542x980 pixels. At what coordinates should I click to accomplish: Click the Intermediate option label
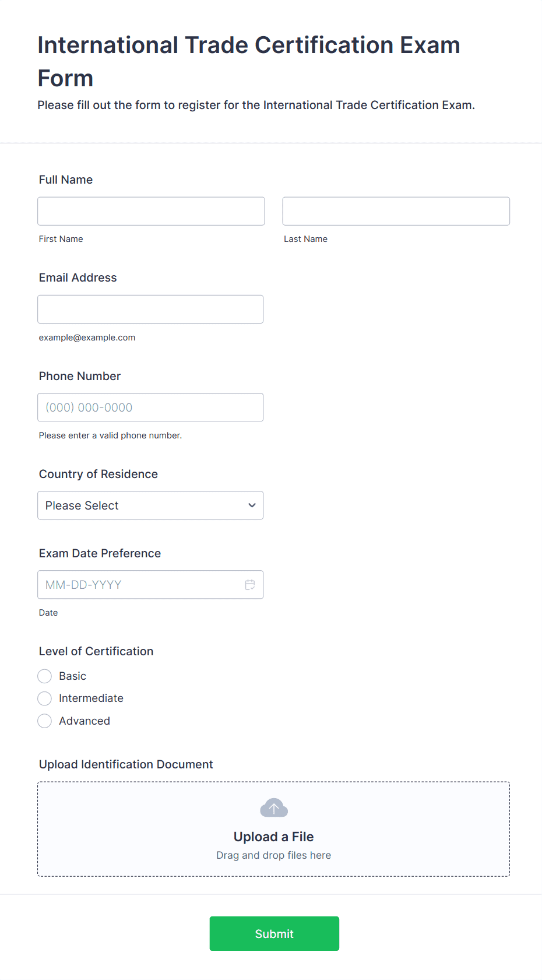91,698
